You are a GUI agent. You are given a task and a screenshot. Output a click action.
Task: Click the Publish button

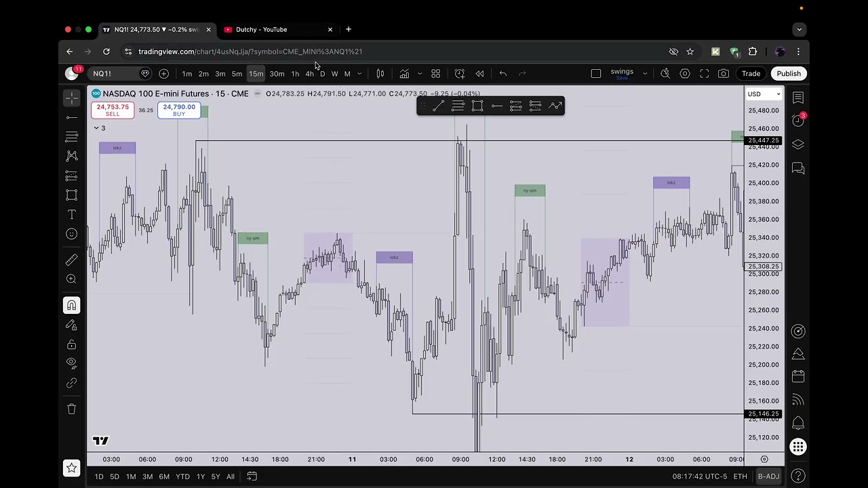point(789,73)
